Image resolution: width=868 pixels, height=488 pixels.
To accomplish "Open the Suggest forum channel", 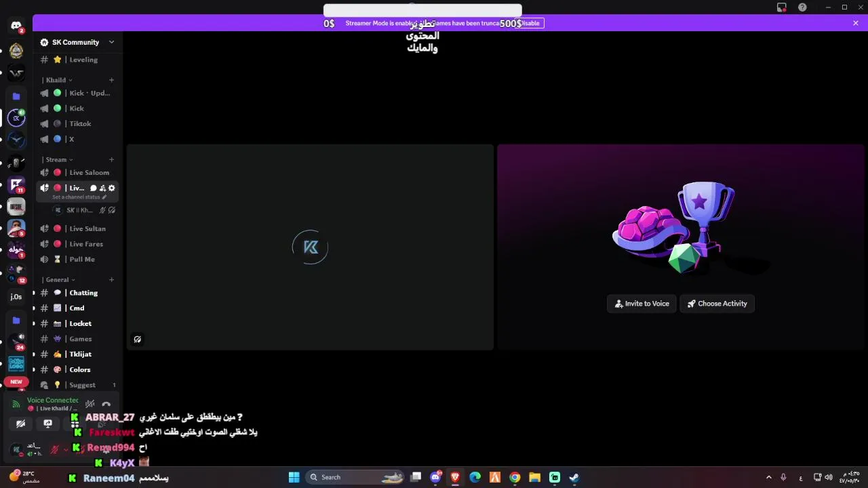I will coord(77,385).
